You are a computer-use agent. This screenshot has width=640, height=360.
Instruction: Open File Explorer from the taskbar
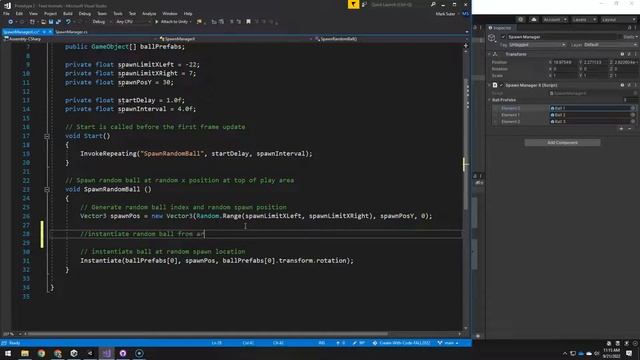coord(25,353)
